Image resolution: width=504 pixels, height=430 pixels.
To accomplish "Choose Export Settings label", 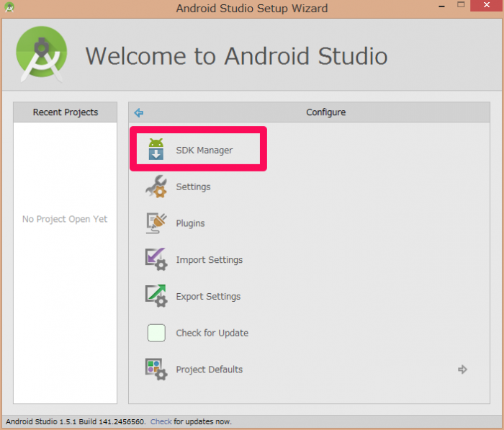I will click(208, 297).
